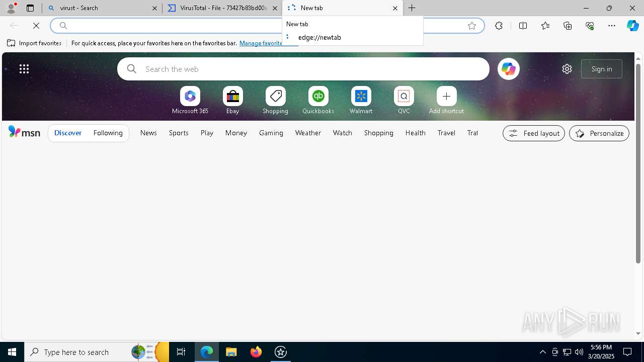This screenshot has width=644, height=362.
Task: Open Microsoft 365 shortcut
Action: 190,101
